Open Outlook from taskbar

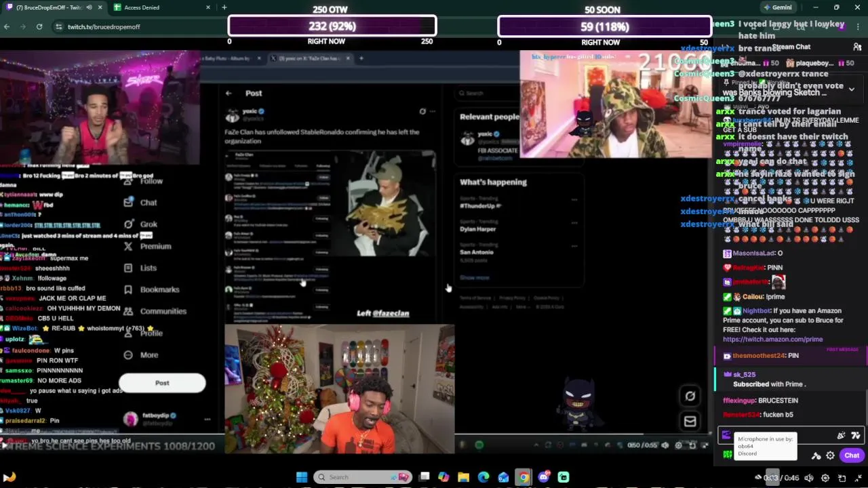click(503, 477)
